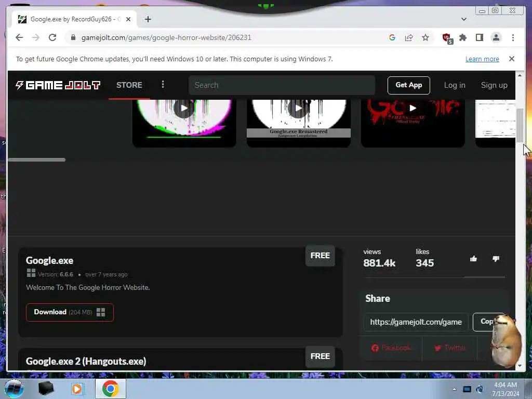This screenshot has height=399, width=532.
Task: Click the horizontal media scrollbar
Action: 37,160
